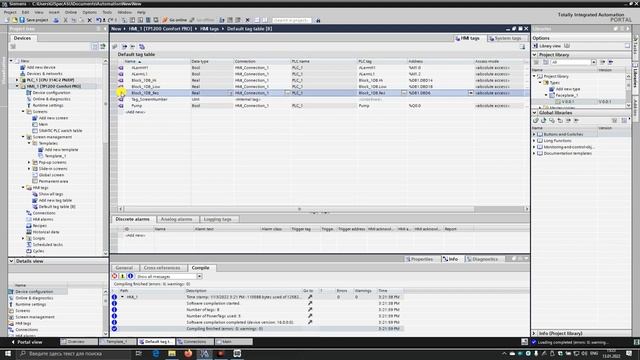
Task: Expand the Info (Project library) section
Action: click(x=534, y=333)
